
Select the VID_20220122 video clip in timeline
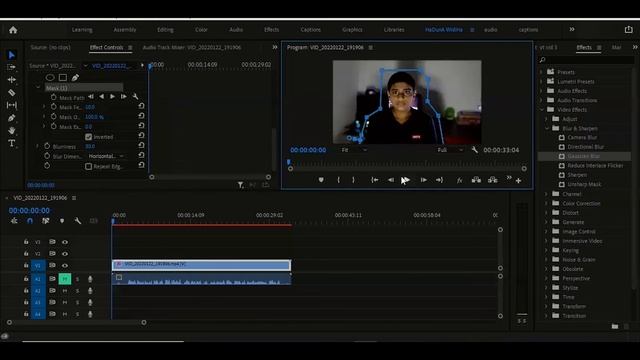click(201, 265)
